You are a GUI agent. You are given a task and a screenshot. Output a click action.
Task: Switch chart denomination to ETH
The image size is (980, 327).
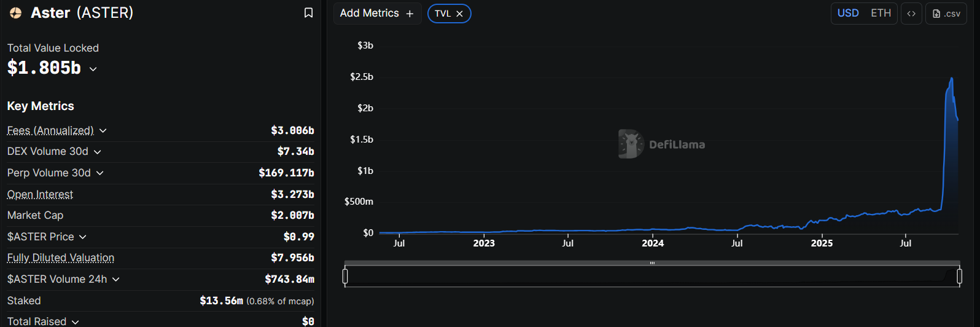[x=881, y=14]
